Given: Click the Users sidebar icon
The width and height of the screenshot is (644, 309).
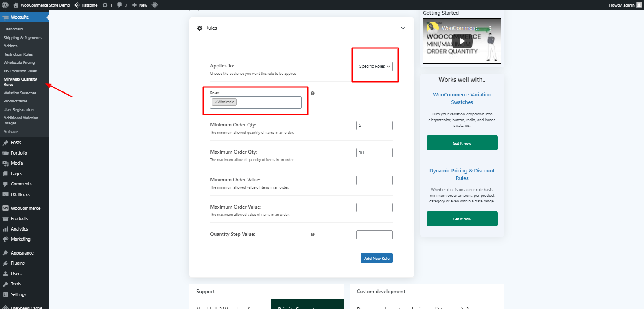Looking at the screenshot, I should [5, 274].
